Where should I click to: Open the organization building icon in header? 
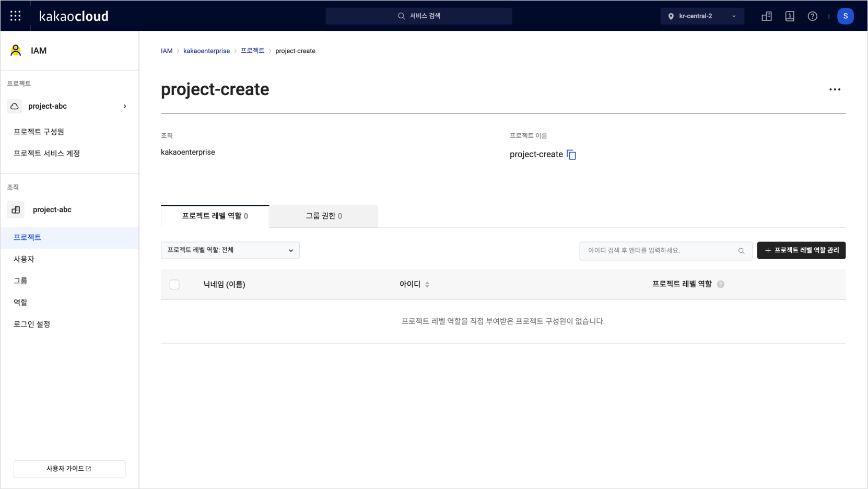[767, 16]
